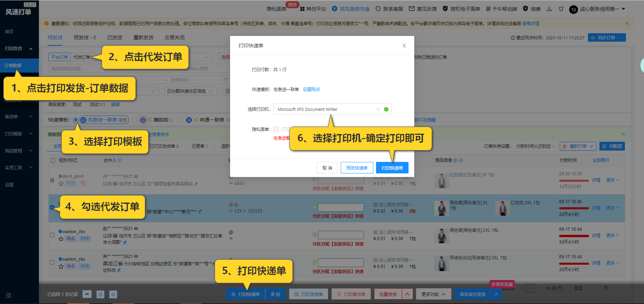Switch to 平台订单 toggle

[x=59, y=57]
